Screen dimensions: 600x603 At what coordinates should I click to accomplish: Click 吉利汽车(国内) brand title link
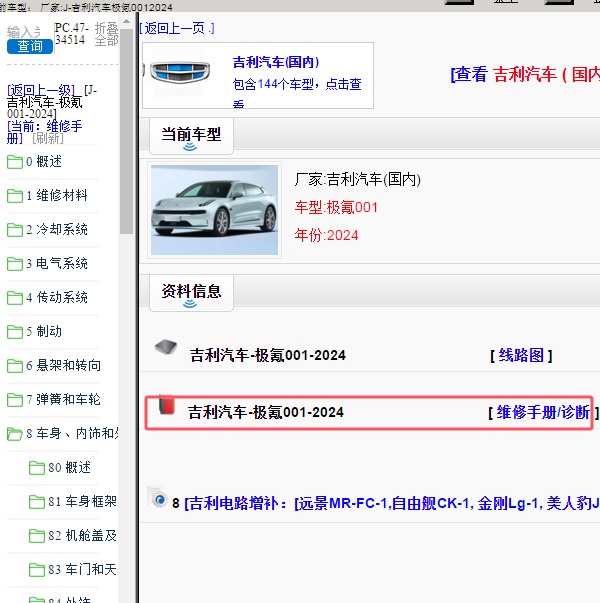[276, 62]
